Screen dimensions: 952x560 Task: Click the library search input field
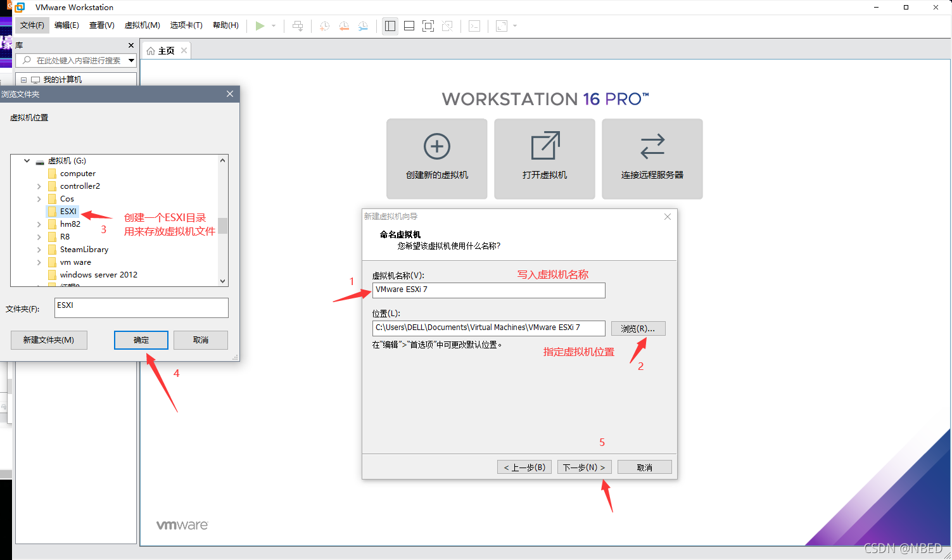coord(75,61)
